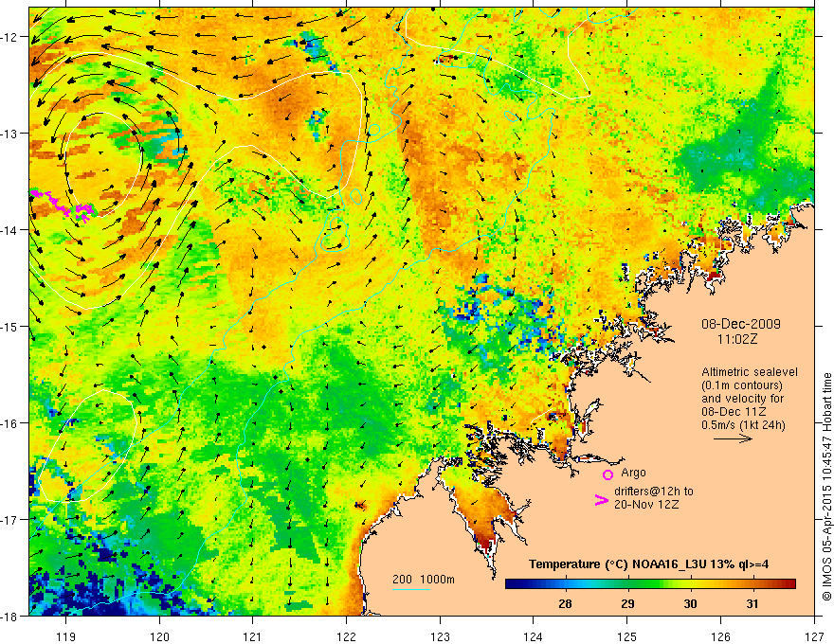Click the cyan 200 1000m depth contour legend line

pyautogui.click(x=411, y=589)
